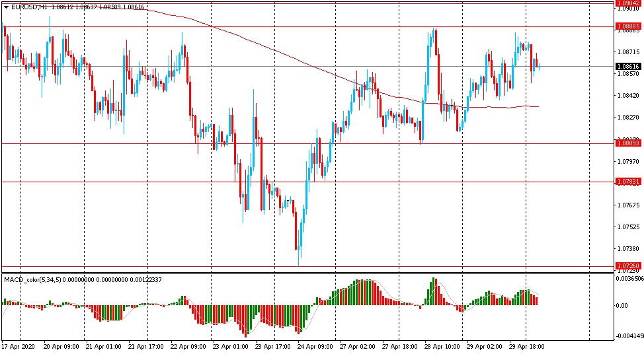Click the 27 Apr 18:00 time label
Screen dimensions: 644x354
[399, 347]
